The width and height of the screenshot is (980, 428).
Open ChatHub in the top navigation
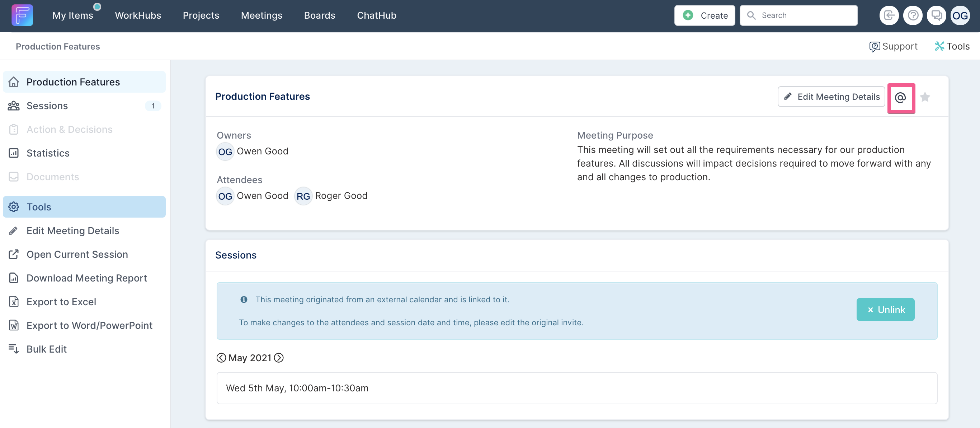click(x=376, y=15)
